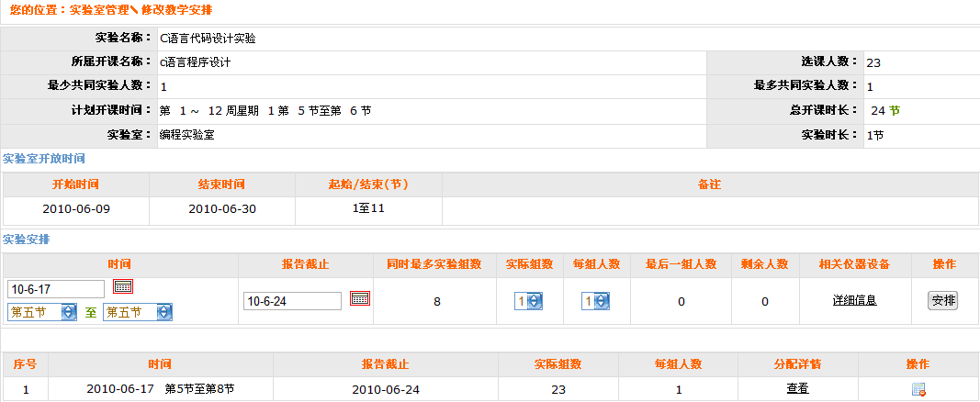Click the 查看 link under 分配详情
Image resolution: width=980 pixels, height=402 pixels.
(797, 389)
